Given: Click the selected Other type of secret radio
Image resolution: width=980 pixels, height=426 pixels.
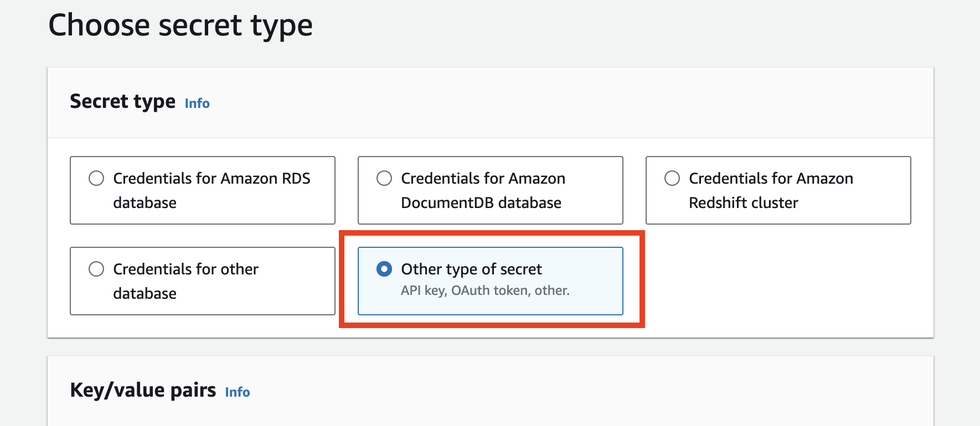Looking at the screenshot, I should coord(384,269).
